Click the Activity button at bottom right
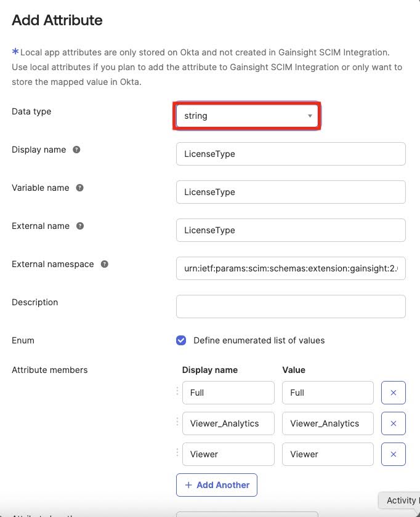Viewport: 420px width, 517px height. pyautogui.click(x=400, y=500)
